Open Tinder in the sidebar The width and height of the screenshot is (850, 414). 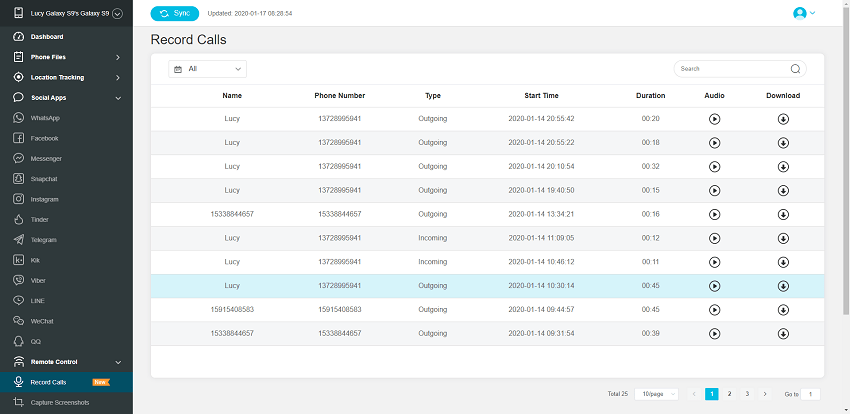coord(66,219)
